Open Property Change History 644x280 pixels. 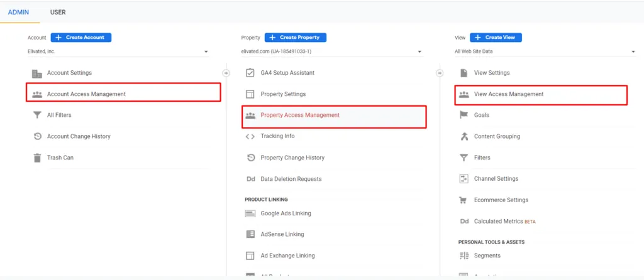(292, 158)
